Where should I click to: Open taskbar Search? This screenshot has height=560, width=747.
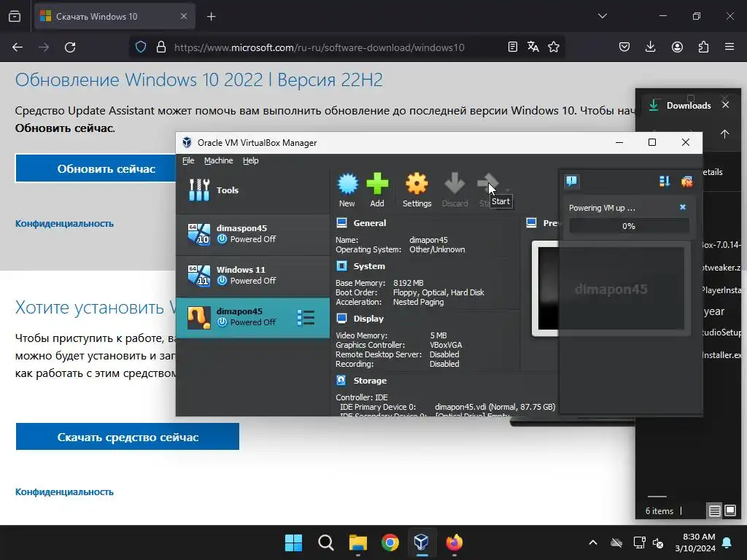(326, 542)
